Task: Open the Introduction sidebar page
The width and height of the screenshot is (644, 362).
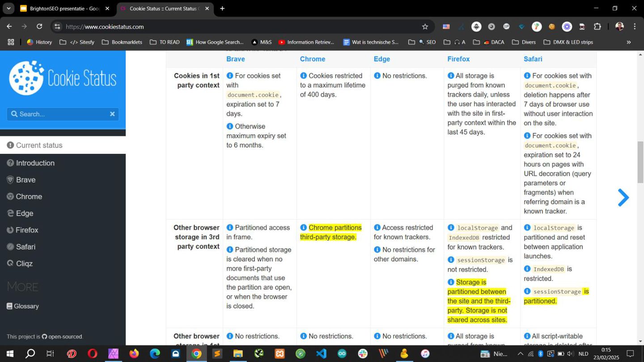Action: (x=63, y=163)
